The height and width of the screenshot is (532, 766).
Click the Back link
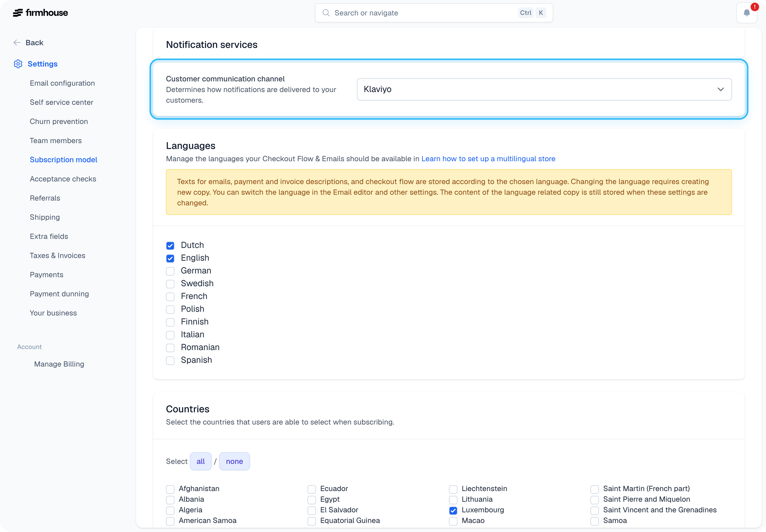pyautogui.click(x=34, y=43)
